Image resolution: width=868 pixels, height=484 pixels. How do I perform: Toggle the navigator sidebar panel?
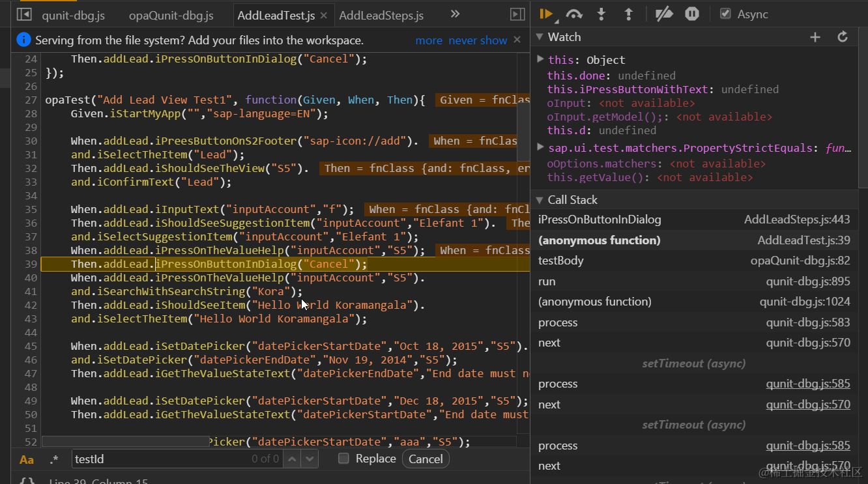click(23, 14)
